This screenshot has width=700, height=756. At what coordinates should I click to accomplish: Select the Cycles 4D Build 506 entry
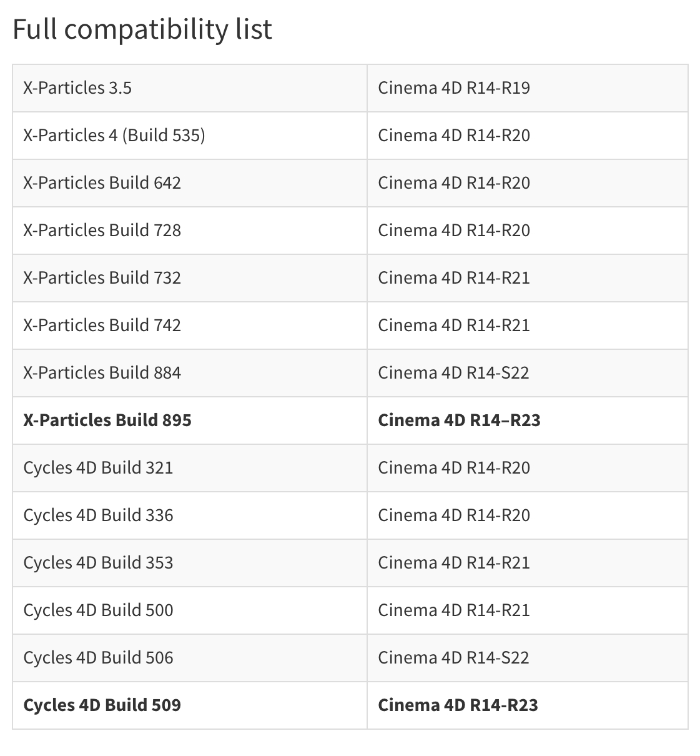tap(98, 658)
